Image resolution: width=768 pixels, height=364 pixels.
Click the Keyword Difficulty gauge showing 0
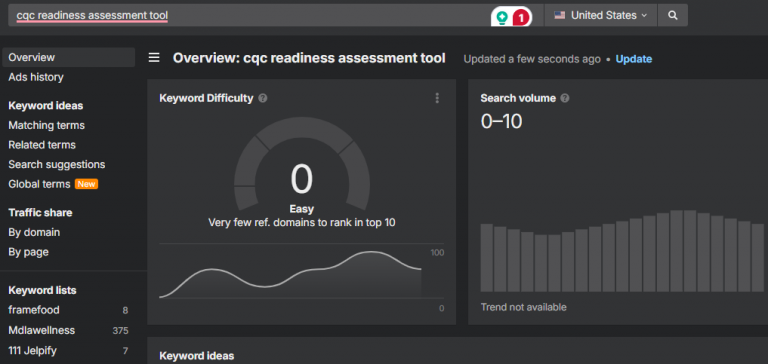tap(302, 165)
